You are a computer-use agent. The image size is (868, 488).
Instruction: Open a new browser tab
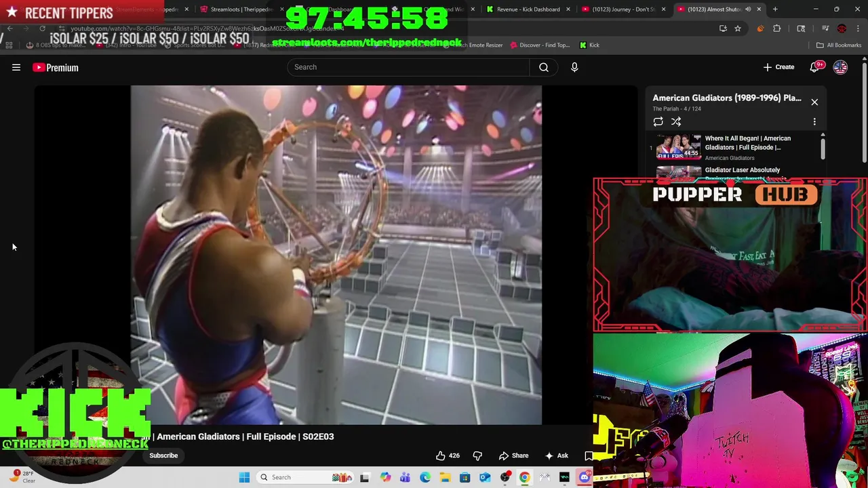tap(775, 9)
